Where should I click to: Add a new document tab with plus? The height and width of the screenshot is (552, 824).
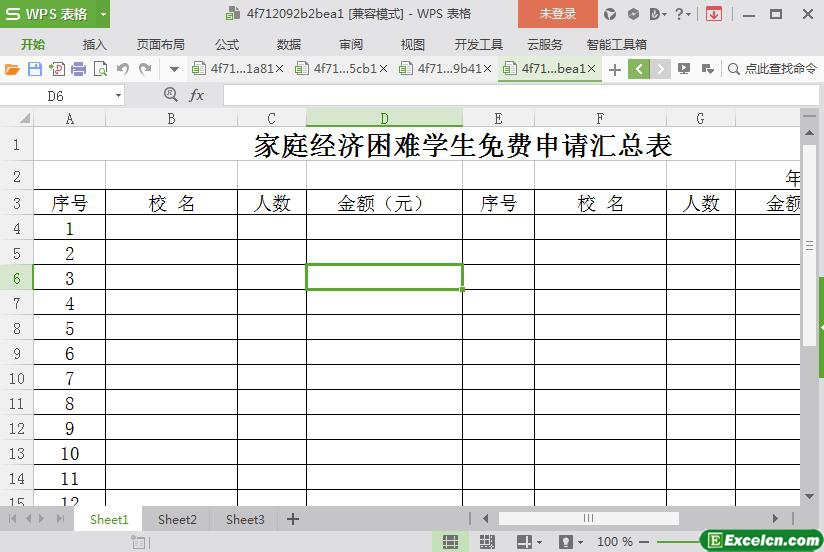(x=614, y=69)
